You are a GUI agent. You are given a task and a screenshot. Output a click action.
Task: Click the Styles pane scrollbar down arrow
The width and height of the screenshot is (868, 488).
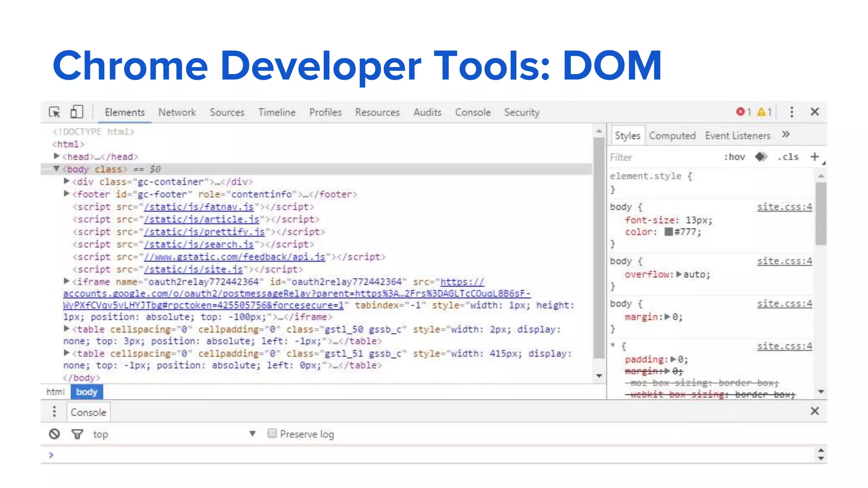tap(821, 392)
